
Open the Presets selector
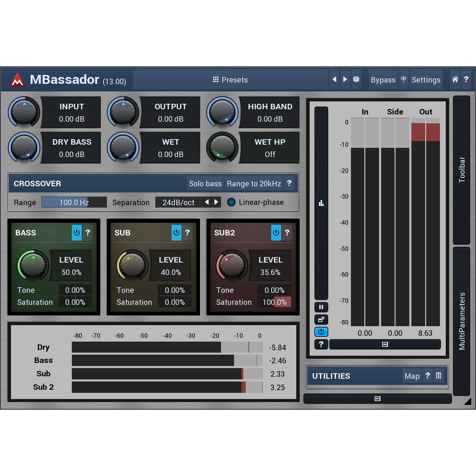[x=230, y=80]
